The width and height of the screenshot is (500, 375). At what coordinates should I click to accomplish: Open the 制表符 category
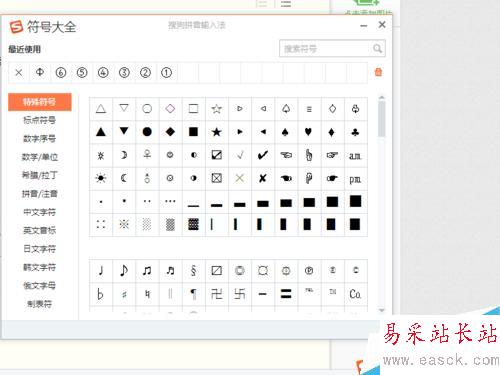pos(40,304)
